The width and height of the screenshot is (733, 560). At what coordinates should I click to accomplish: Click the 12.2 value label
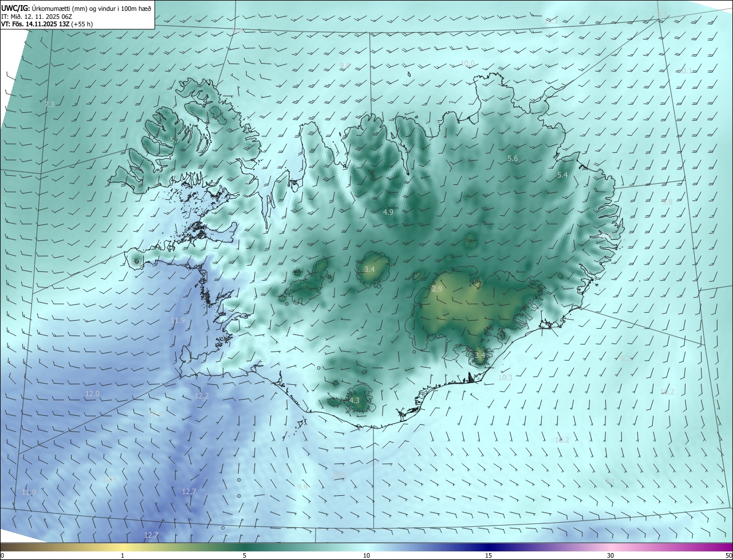point(202,396)
